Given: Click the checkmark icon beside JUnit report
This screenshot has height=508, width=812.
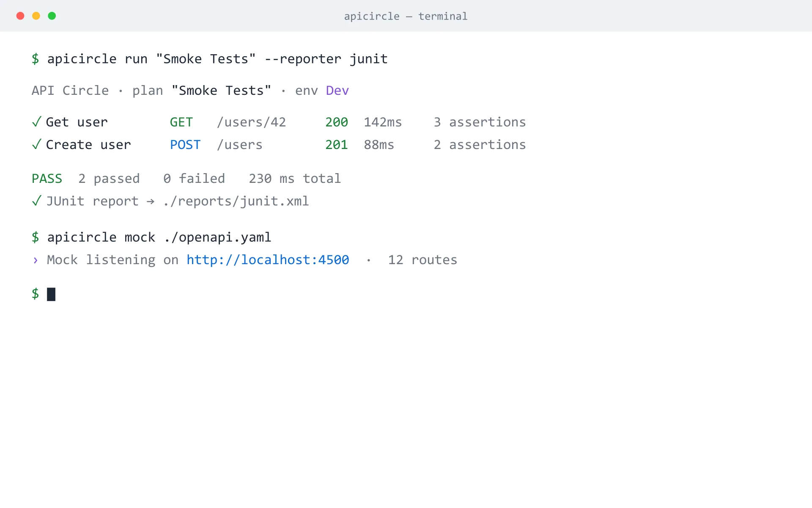Looking at the screenshot, I should click(36, 201).
